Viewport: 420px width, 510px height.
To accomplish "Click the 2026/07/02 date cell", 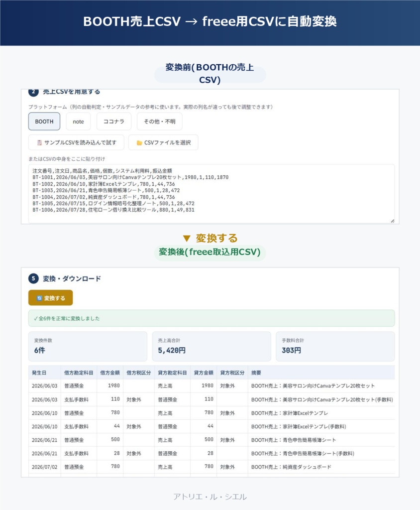I will click(x=44, y=467).
